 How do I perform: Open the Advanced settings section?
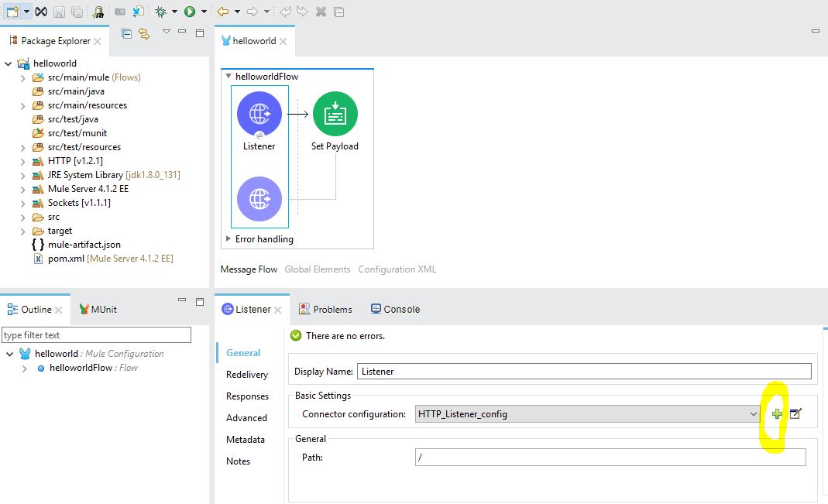(246, 417)
